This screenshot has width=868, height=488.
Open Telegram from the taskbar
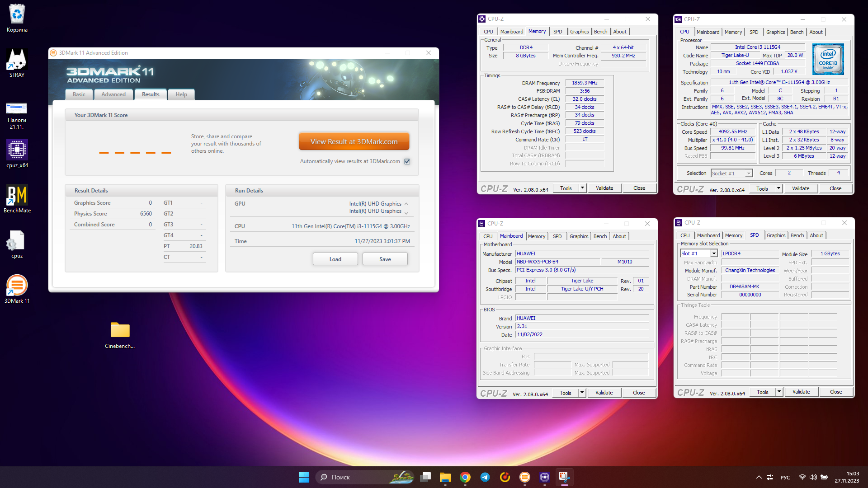click(x=485, y=477)
